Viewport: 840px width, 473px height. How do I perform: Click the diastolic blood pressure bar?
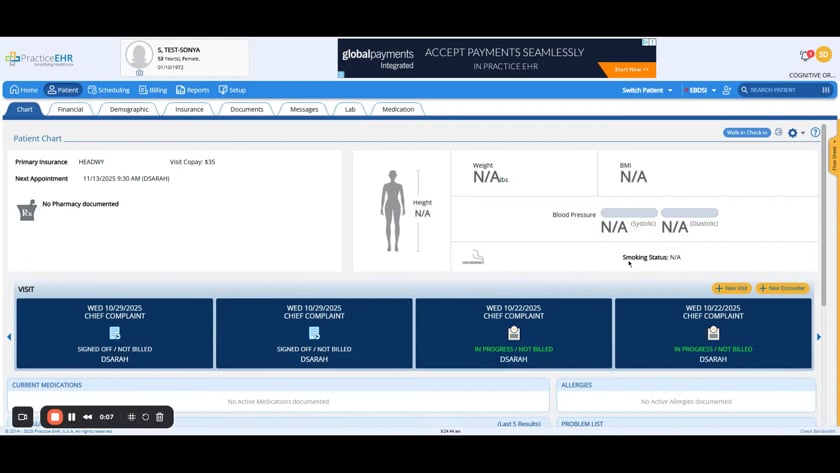689,213
